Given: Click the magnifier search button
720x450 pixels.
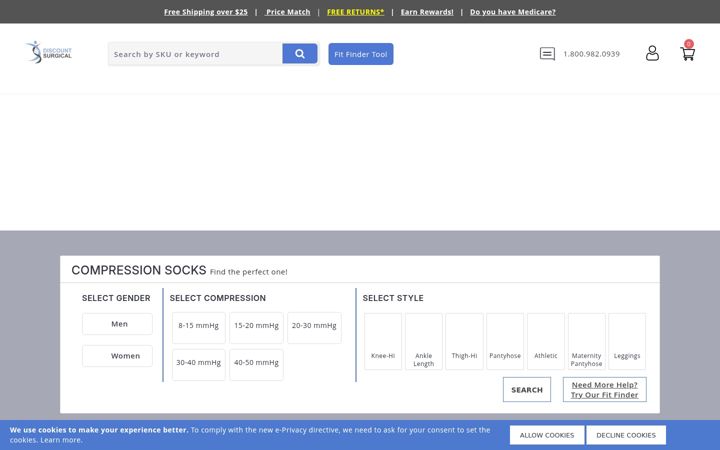Looking at the screenshot, I should coord(300,54).
